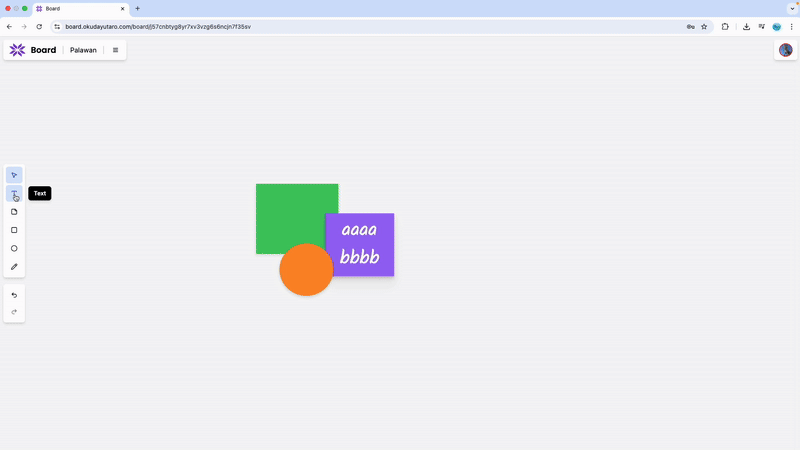
Task: Bookmark this page with the star
Action: coord(704,27)
